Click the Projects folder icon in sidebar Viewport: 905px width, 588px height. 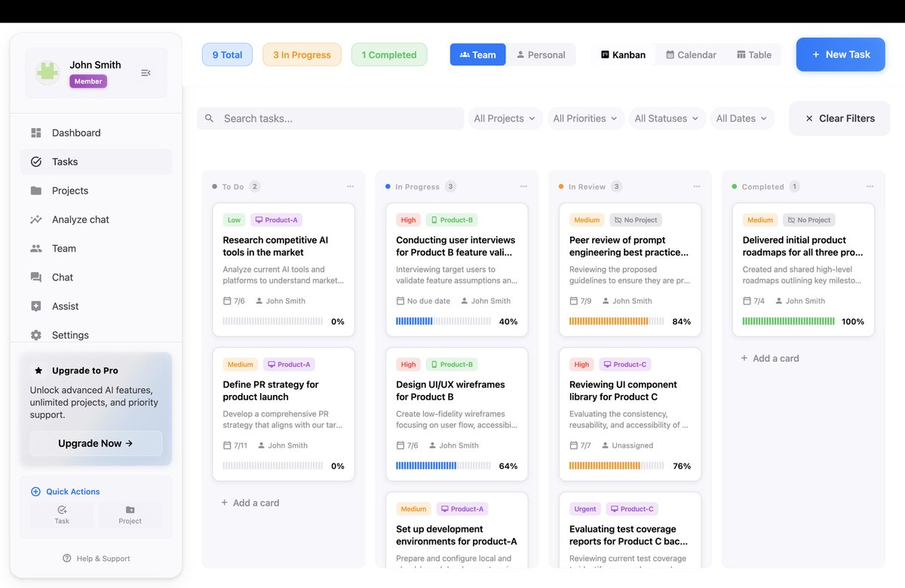[x=36, y=191]
